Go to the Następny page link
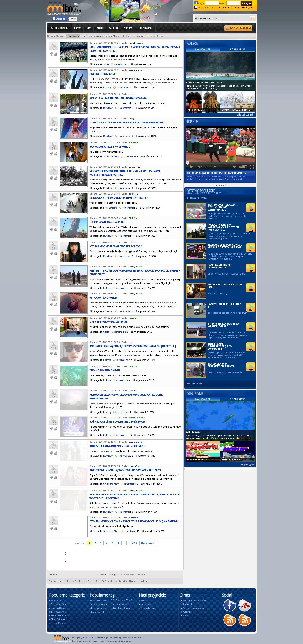Screen dimensions: 303x644 [x=147, y=543]
